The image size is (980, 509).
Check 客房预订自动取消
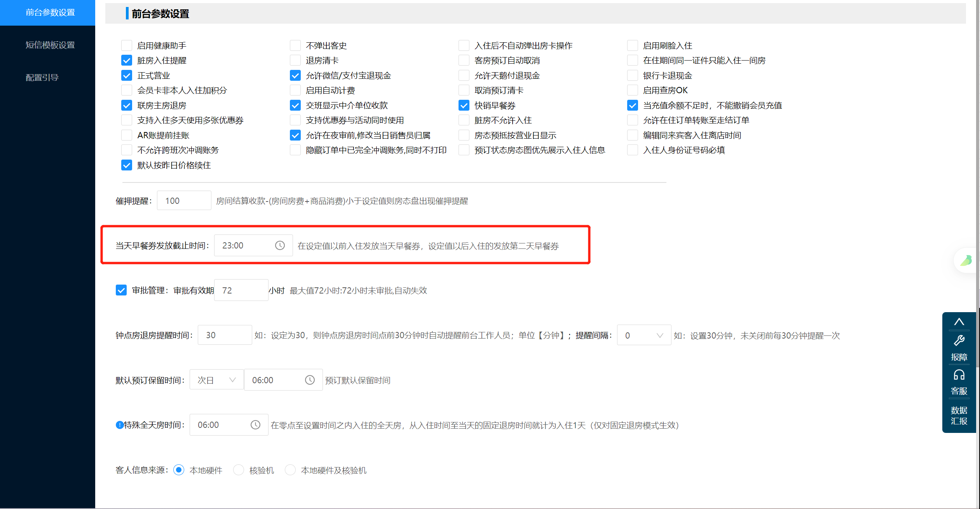click(464, 60)
